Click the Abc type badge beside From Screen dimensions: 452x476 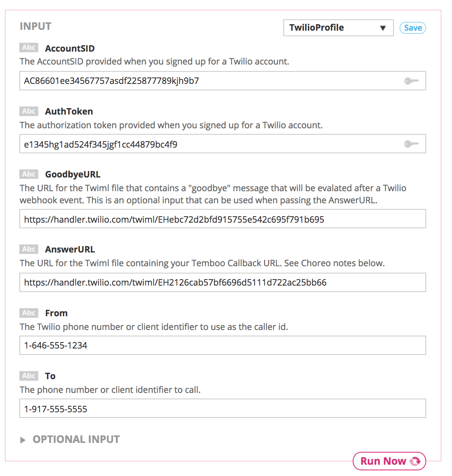pyautogui.click(x=29, y=313)
